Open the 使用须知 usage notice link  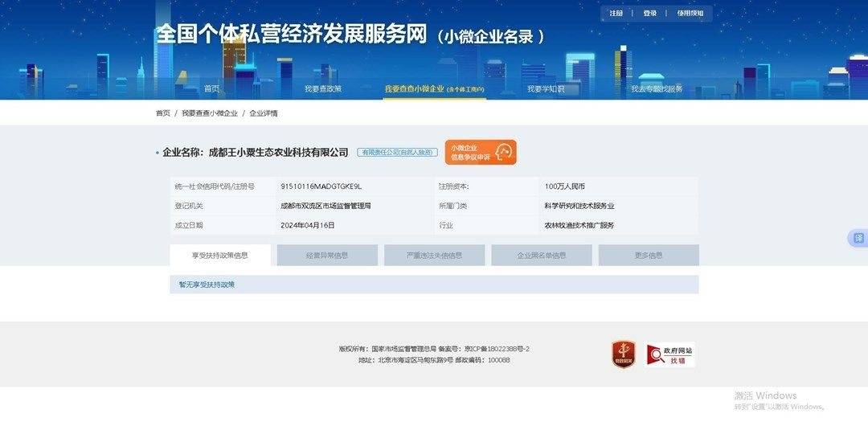click(x=690, y=14)
